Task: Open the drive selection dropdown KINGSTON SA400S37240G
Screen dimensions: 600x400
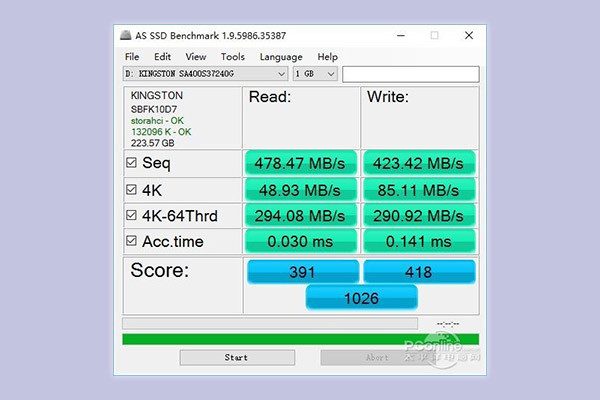Action: [x=205, y=73]
